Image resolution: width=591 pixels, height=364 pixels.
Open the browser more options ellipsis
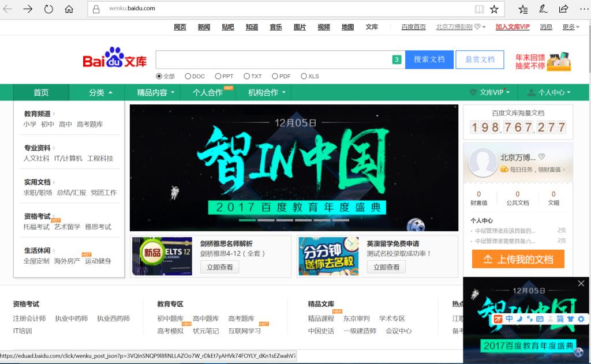(584, 9)
